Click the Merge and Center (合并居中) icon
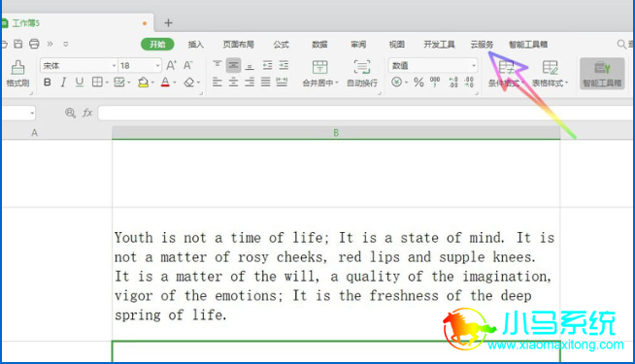Image resolution: width=635 pixels, height=364 pixels. click(319, 67)
